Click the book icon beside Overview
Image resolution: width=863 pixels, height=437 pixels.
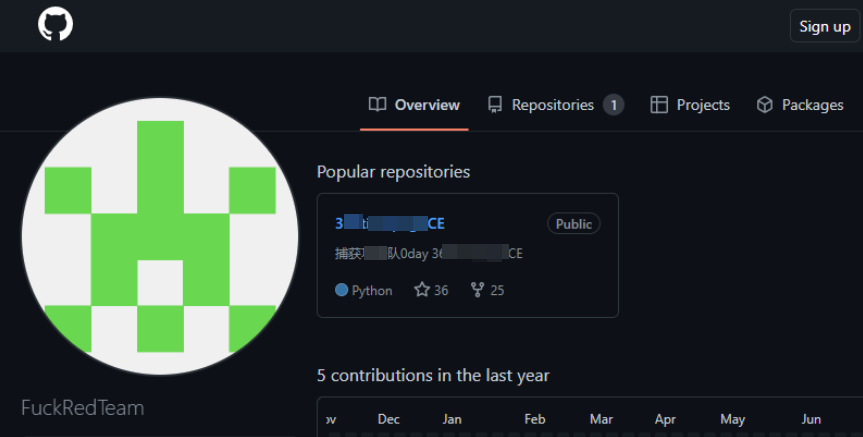pyautogui.click(x=378, y=105)
